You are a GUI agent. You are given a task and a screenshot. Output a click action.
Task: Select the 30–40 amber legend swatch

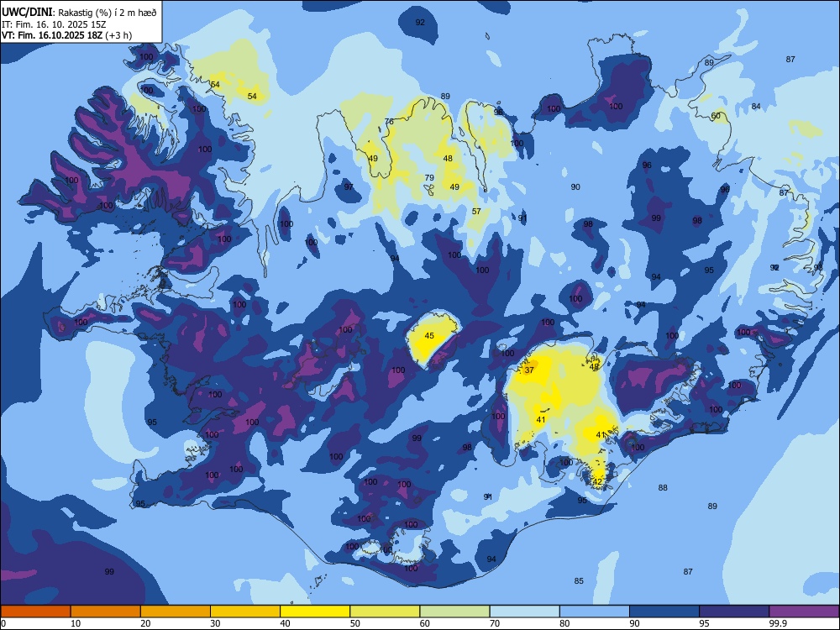point(245,612)
